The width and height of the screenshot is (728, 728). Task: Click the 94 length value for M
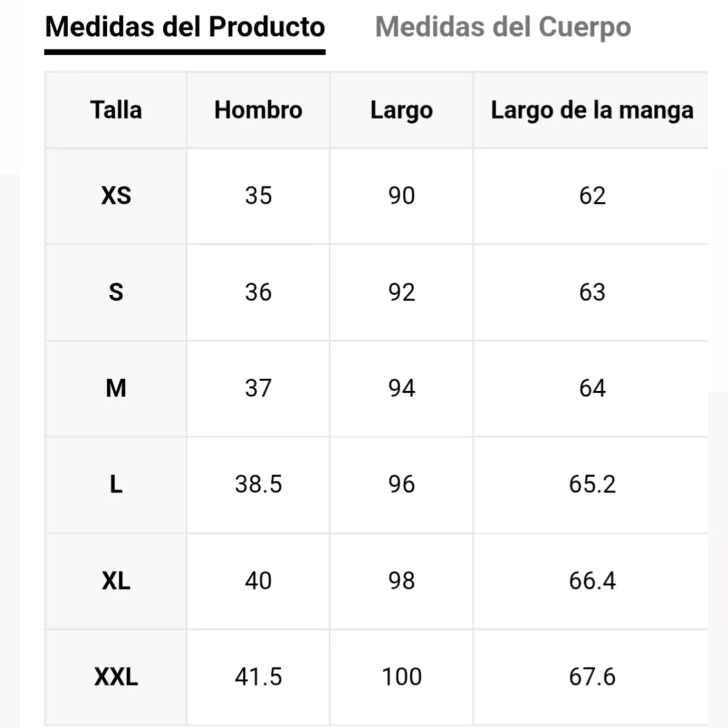(401, 388)
